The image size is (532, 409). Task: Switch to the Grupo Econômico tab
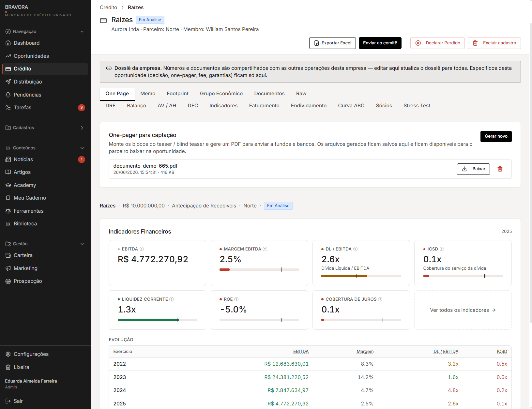221,94
